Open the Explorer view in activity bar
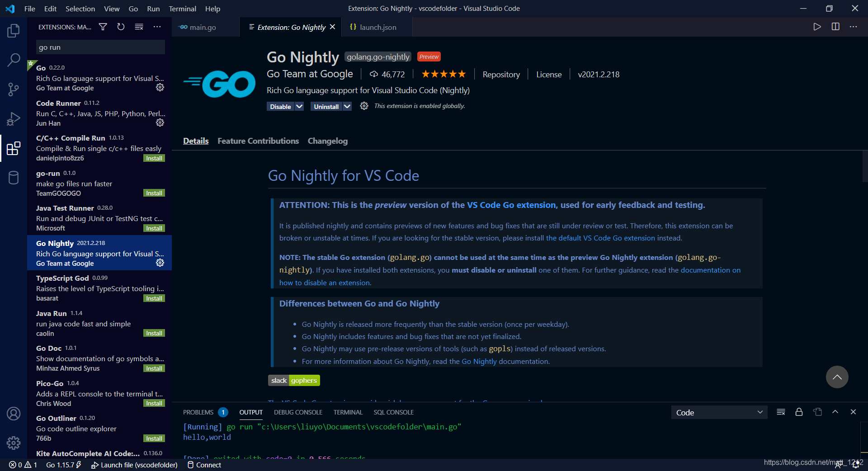This screenshot has height=471, width=868. tap(14, 31)
